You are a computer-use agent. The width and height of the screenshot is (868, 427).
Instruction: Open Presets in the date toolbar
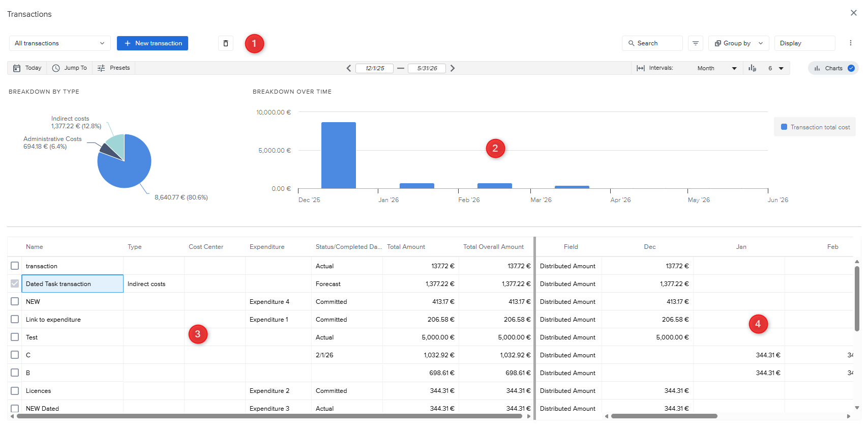[114, 68]
